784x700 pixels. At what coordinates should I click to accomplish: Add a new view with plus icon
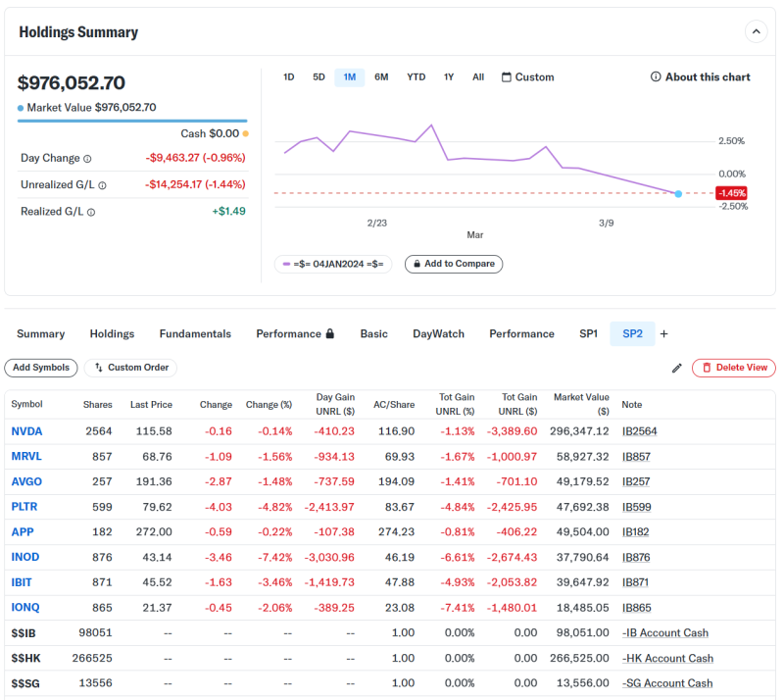click(x=664, y=333)
